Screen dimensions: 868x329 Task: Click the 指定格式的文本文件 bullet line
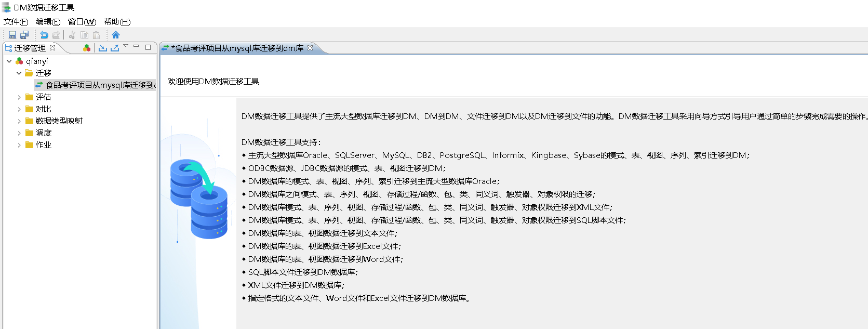356,298
